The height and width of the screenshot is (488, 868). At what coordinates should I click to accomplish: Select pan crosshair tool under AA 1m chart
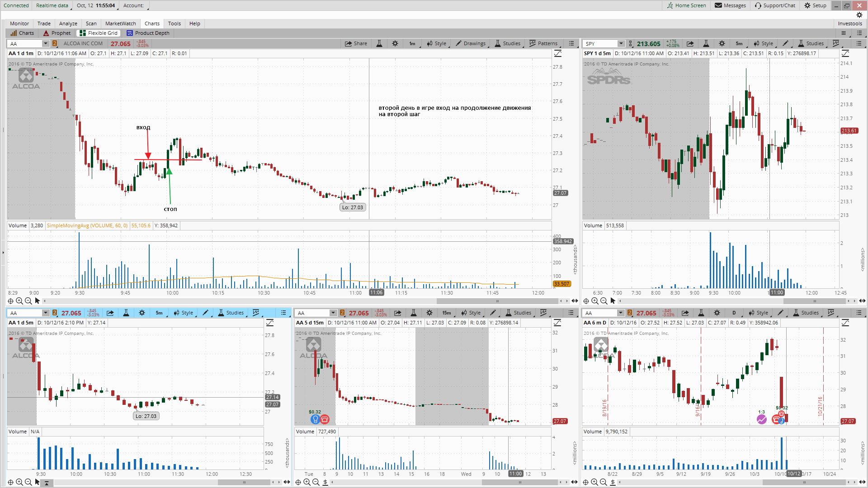[x=10, y=301]
